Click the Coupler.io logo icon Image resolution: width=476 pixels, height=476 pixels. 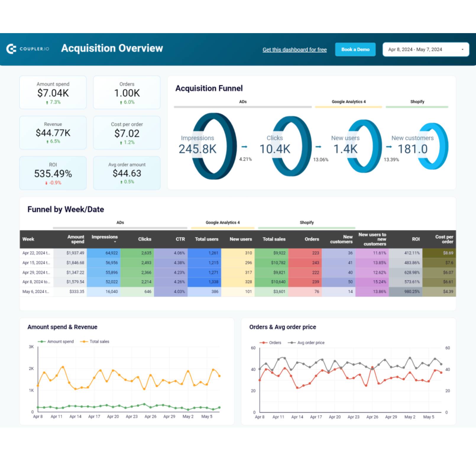[x=11, y=49]
